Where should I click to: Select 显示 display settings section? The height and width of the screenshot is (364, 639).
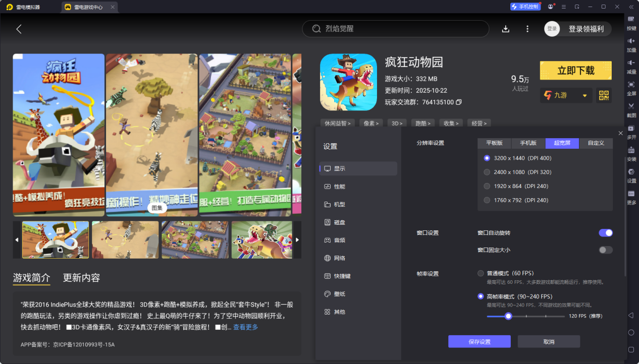(358, 168)
